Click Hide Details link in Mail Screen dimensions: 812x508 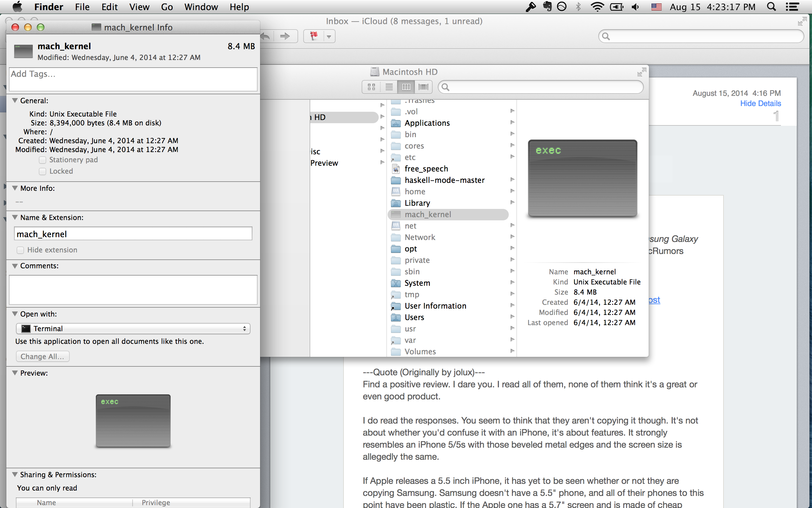tap(760, 104)
